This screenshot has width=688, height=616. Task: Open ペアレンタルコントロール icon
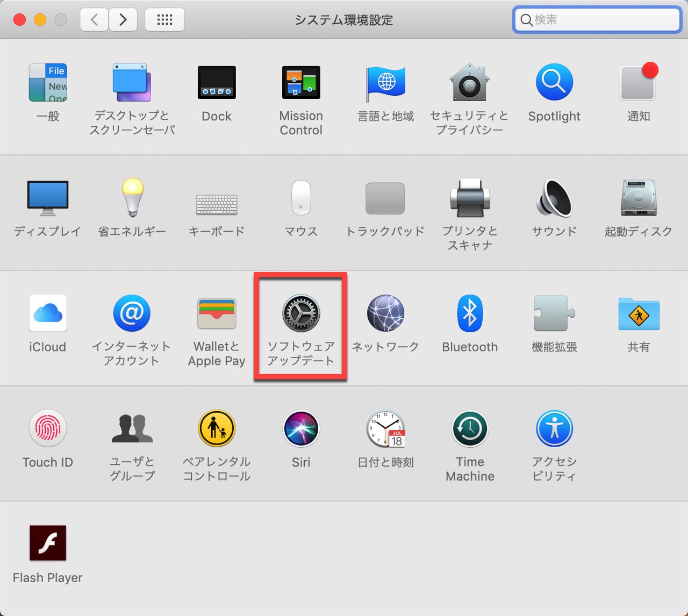(217, 428)
